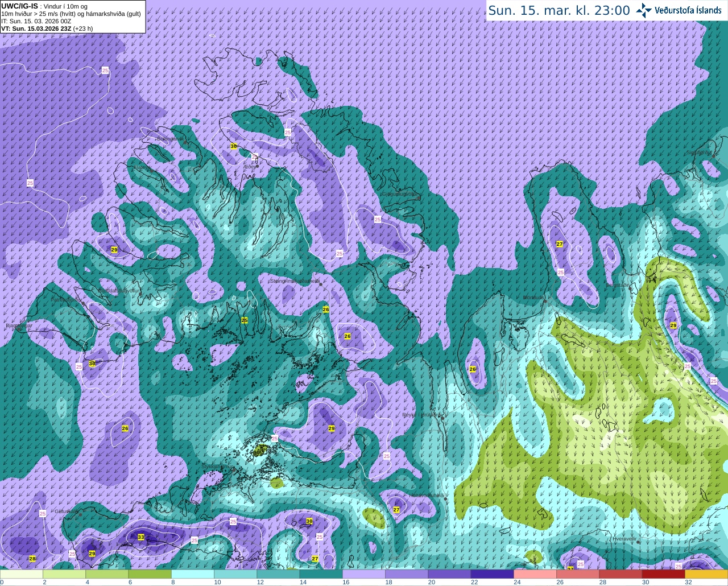Click the Veðurstofa Íslands logo icon
The width and height of the screenshot is (728, 586).
point(644,10)
